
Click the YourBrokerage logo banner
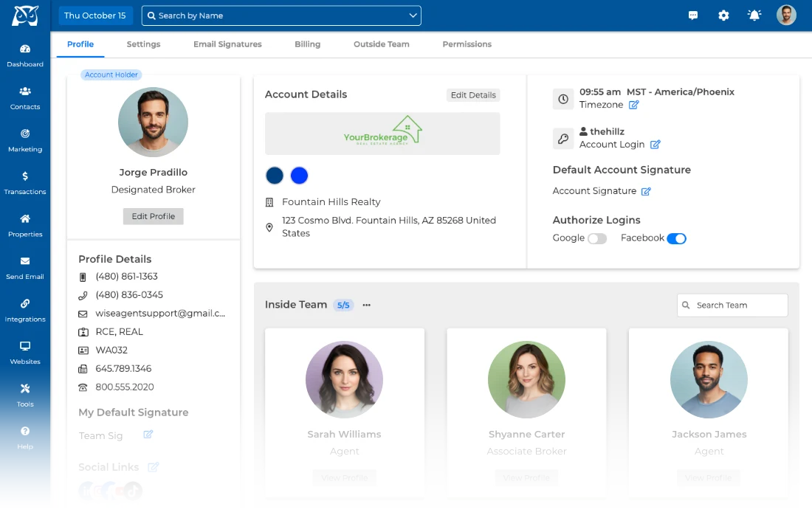[382, 134]
